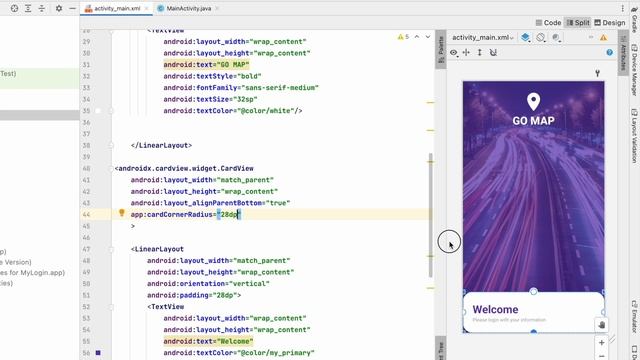Screen dimensions: 640x360
Task: Open the Gradle tool window
Action: [635, 19]
